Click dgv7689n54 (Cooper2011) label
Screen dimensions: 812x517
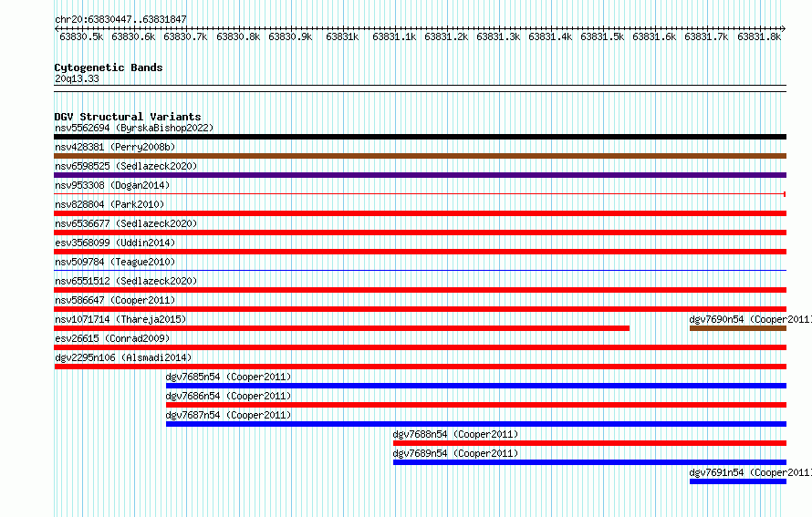tap(455, 453)
